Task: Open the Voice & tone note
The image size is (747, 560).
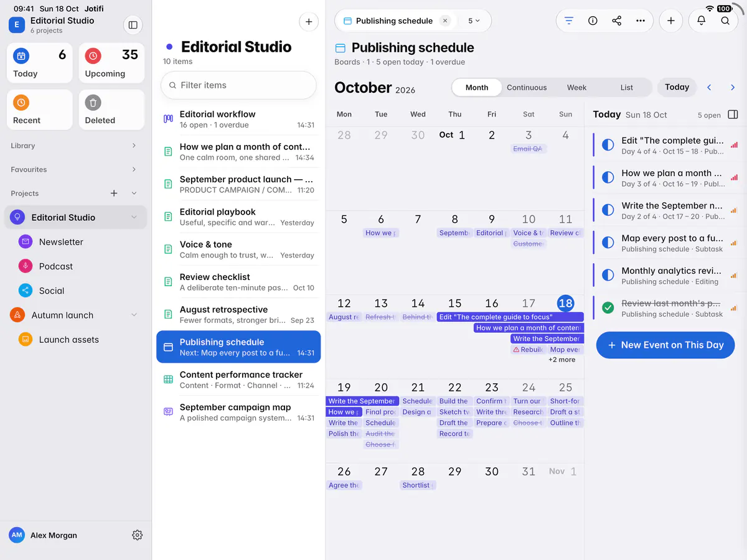Action: point(238,250)
